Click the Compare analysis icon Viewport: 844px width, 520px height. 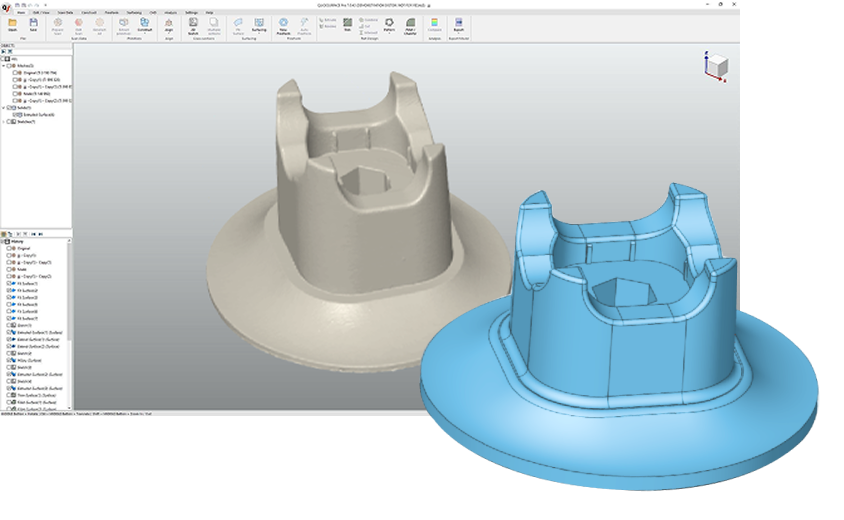coord(434,23)
